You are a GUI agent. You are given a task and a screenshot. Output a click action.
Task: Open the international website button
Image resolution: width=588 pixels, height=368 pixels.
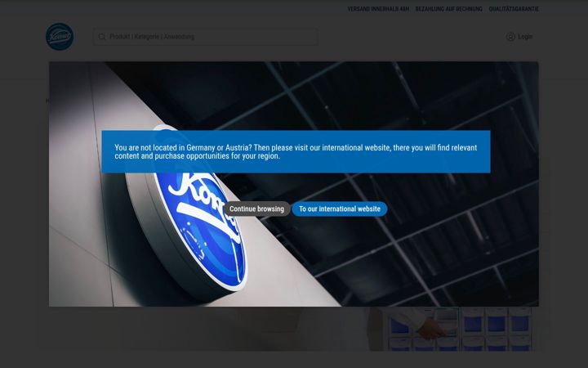pos(340,209)
